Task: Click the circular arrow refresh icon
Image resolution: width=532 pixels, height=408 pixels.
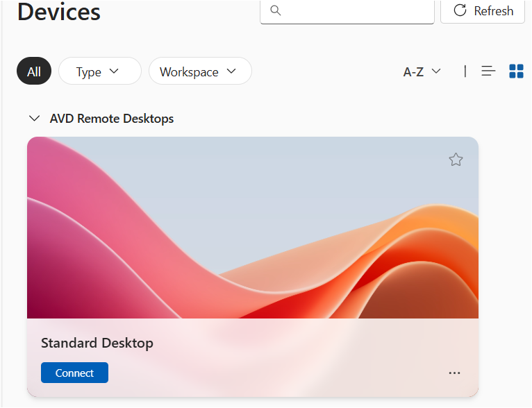Action: 460,10
